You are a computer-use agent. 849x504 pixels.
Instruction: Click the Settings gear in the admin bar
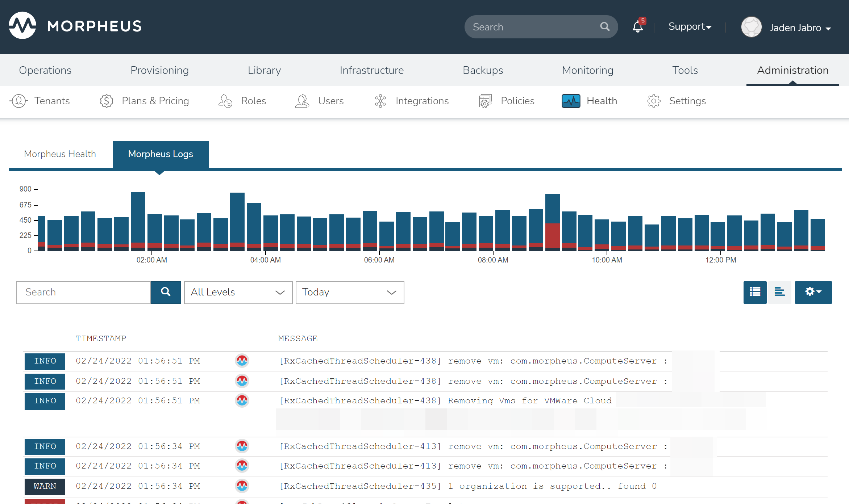tap(653, 101)
